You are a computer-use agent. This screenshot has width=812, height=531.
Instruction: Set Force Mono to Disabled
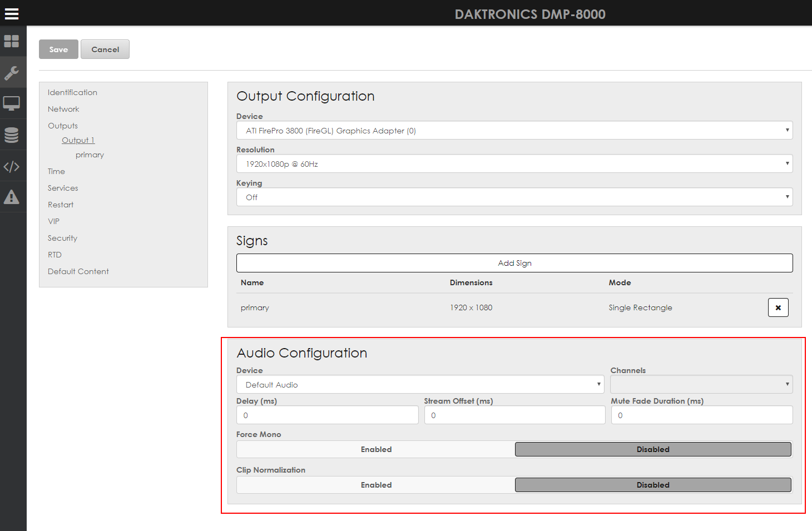(x=653, y=449)
